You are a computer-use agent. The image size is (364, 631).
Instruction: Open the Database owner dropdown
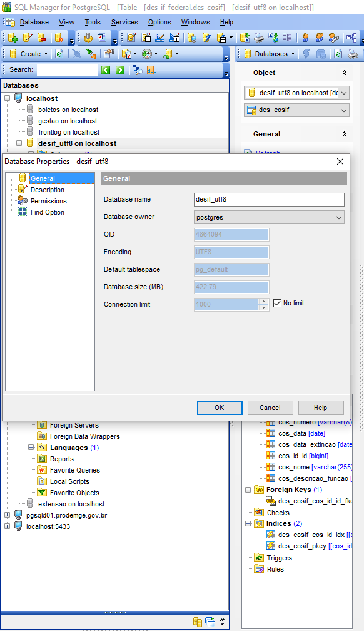[x=338, y=217]
